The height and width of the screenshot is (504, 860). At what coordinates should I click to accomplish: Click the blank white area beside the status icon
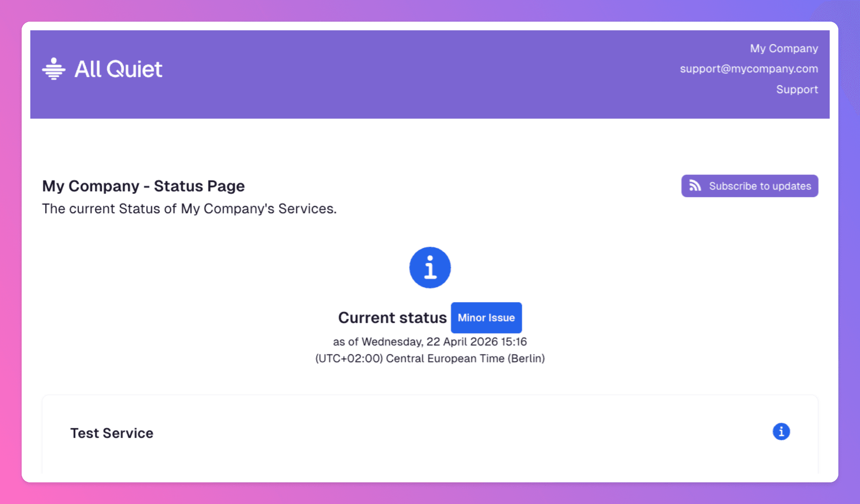click(x=217, y=268)
